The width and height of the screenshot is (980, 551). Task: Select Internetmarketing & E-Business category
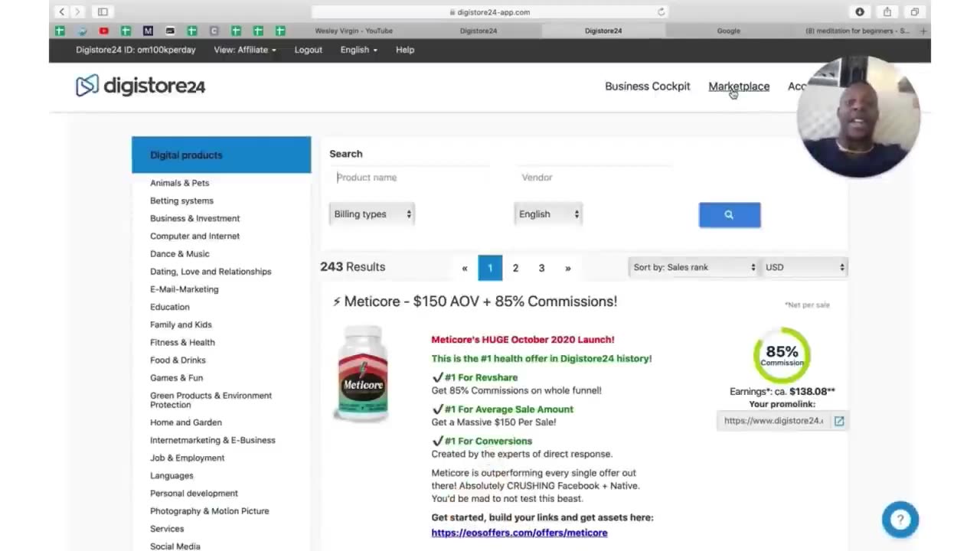[x=212, y=440]
